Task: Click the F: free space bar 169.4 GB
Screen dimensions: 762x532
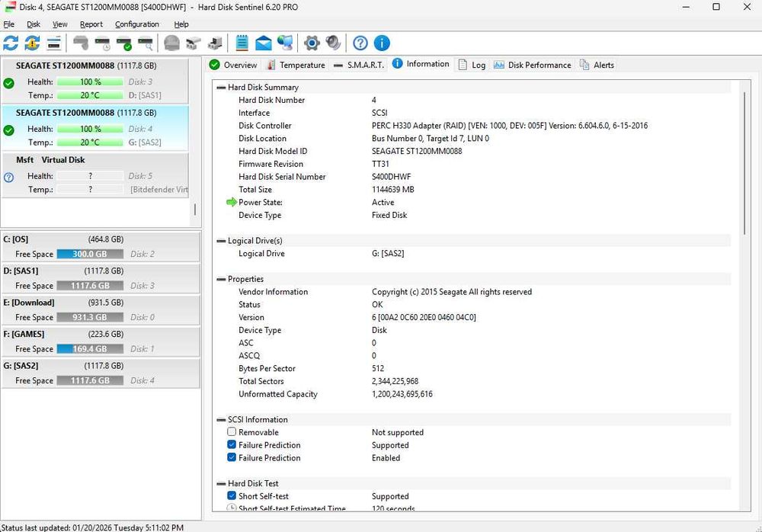Action: [90, 348]
